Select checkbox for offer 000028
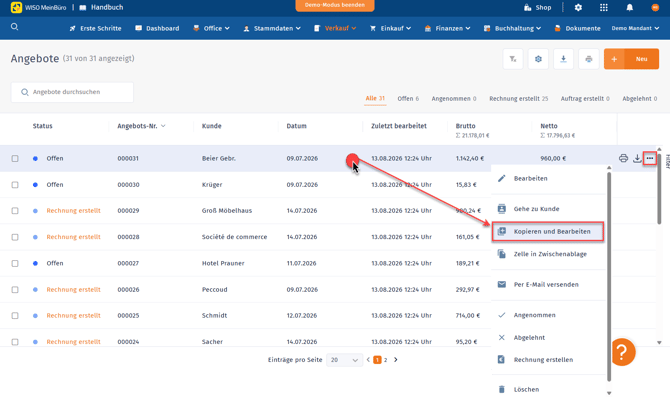Screen dimensions: 670x397 coord(15,237)
